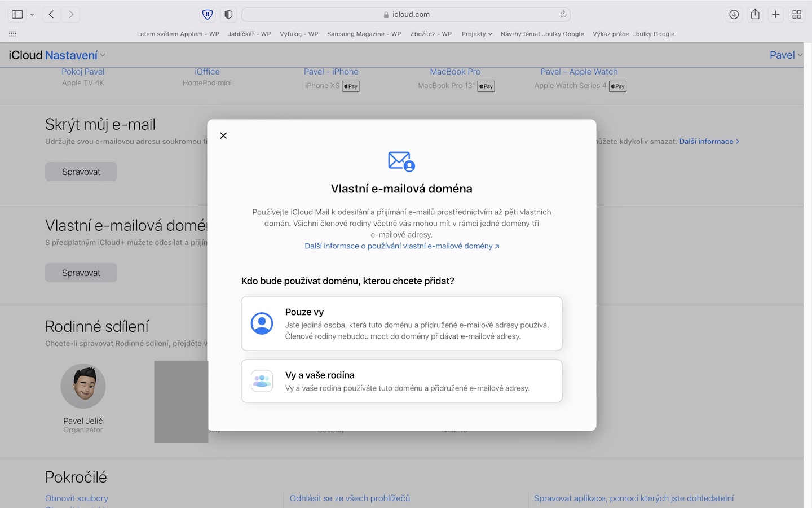Screen dimensions: 812x508
Task: Open link about using custom email domain
Action: tap(401, 246)
